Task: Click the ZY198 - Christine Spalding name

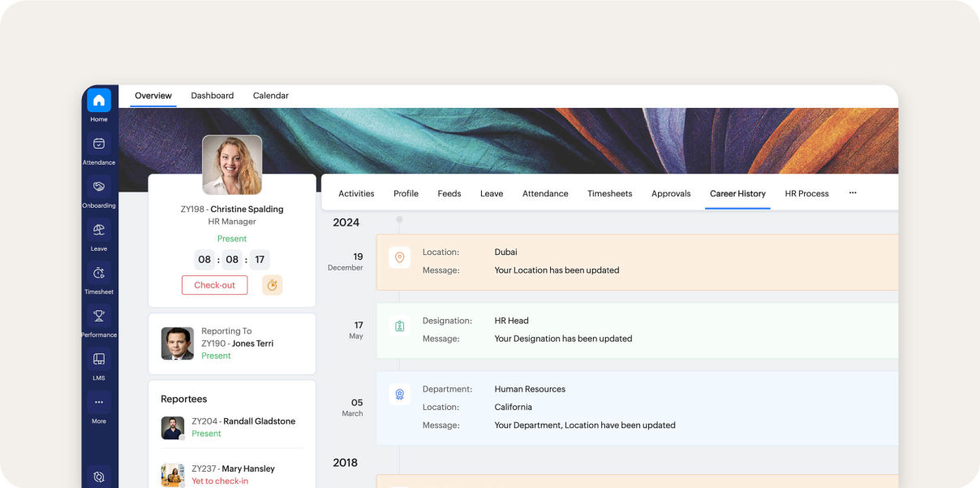Action: (232, 209)
